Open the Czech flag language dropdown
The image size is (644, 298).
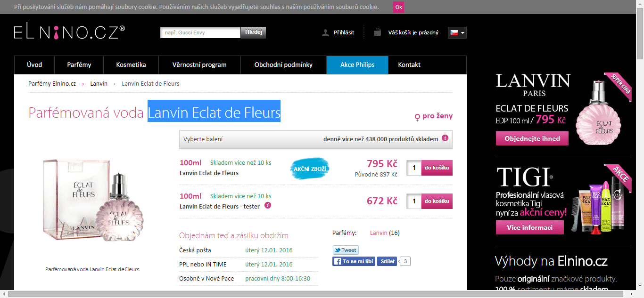(457, 32)
